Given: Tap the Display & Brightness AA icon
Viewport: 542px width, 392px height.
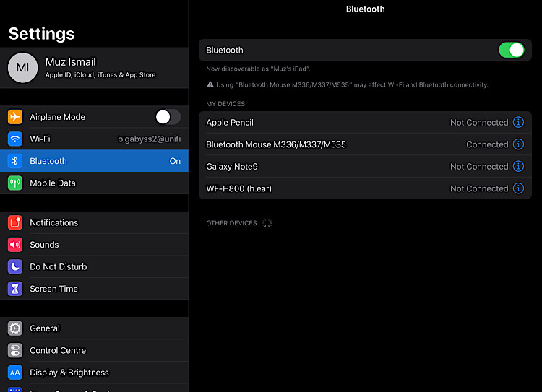Looking at the screenshot, I should coord(15,373).
